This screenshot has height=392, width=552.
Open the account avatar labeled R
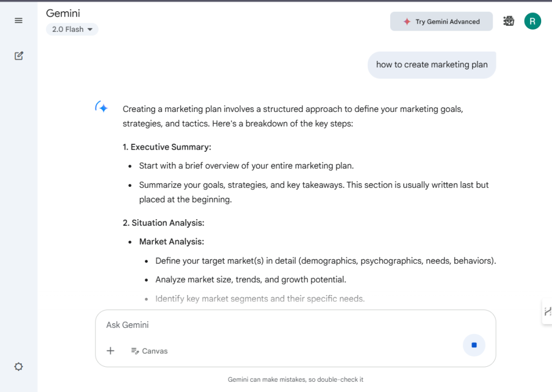tap(533, 21)
